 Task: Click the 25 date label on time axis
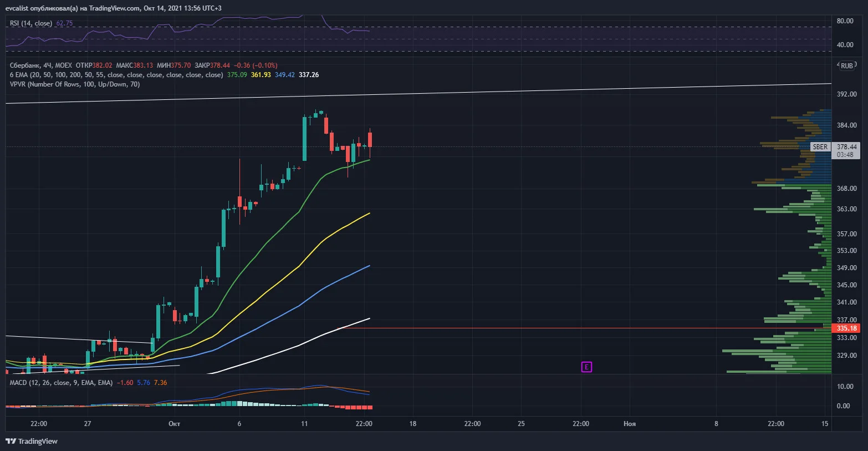pyautogui.click(x=521, y=424)
